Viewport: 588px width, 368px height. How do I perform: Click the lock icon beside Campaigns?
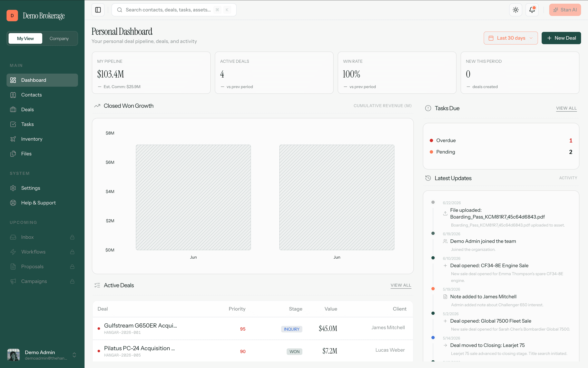tap(72, 281)
